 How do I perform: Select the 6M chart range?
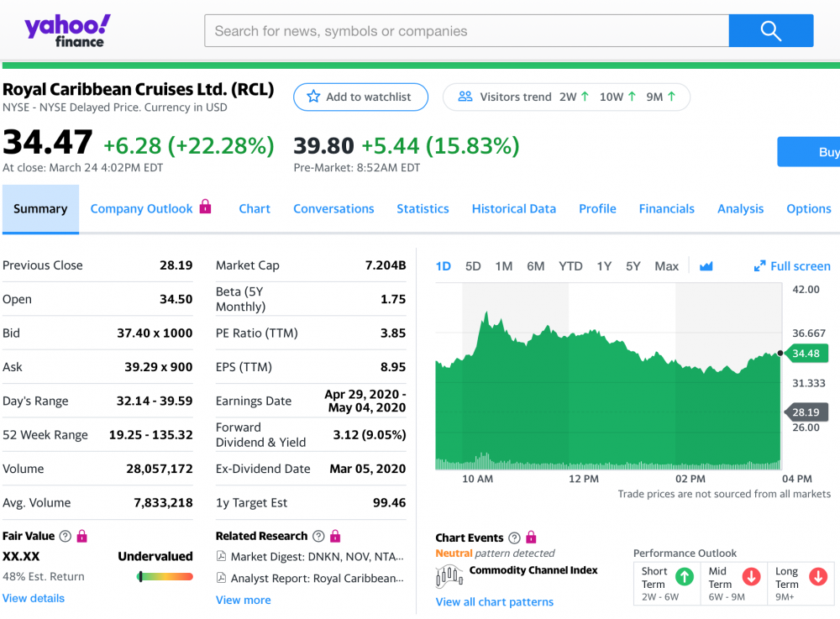click(536, 266)
